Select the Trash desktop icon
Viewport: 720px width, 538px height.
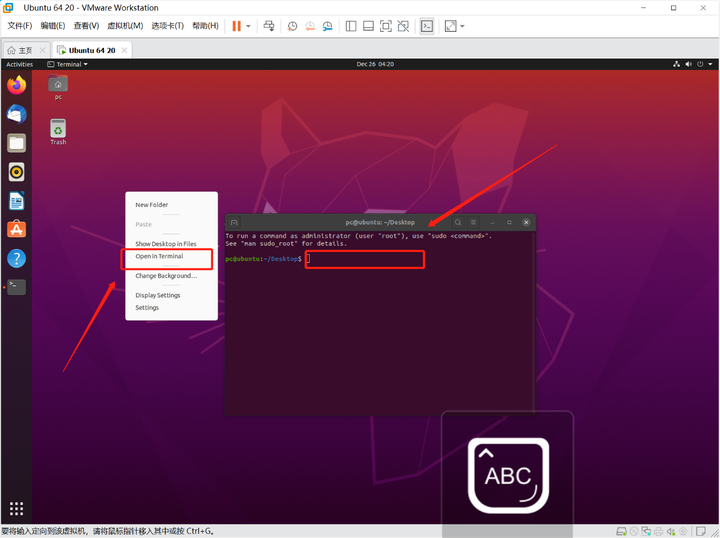pos(58,132)
